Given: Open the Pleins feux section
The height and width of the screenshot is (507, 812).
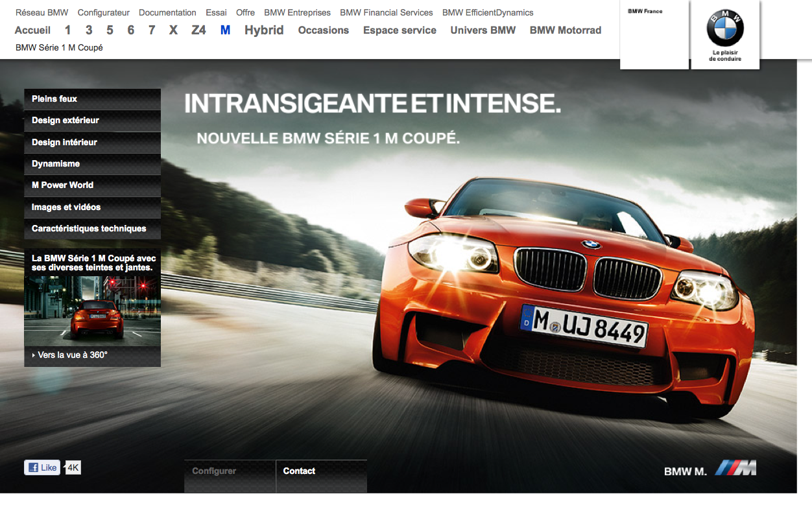Looking at the screenshot, I should 54,99.
